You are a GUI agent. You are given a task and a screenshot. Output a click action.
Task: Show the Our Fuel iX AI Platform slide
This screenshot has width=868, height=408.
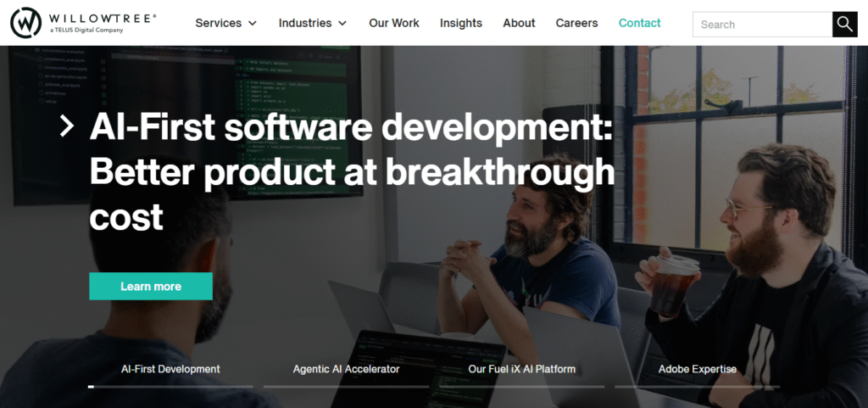point(521,369)
